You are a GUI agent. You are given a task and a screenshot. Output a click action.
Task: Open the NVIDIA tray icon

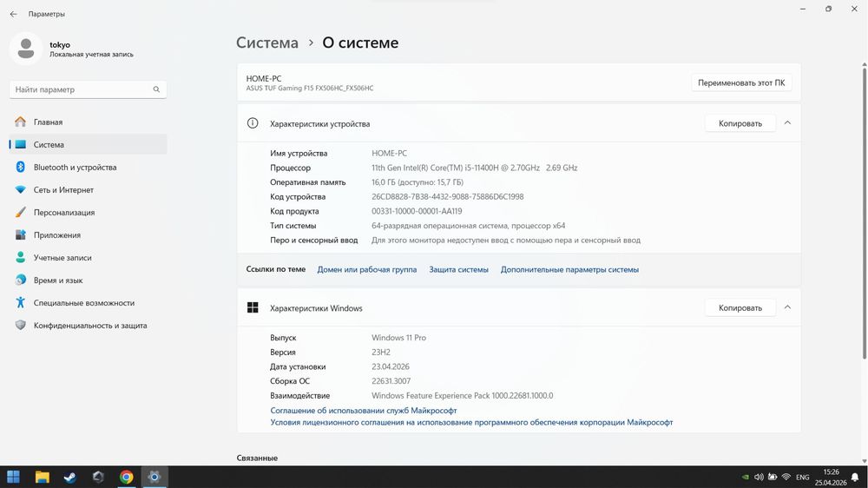[x=746, y=477]
